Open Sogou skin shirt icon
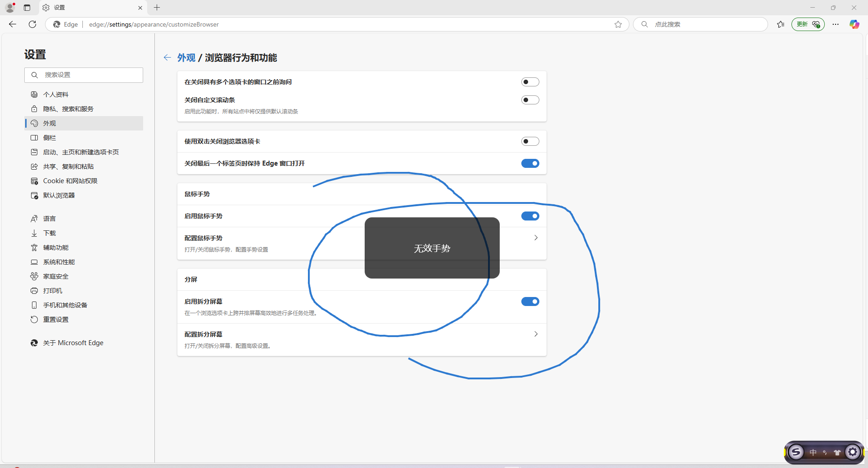 837,453
